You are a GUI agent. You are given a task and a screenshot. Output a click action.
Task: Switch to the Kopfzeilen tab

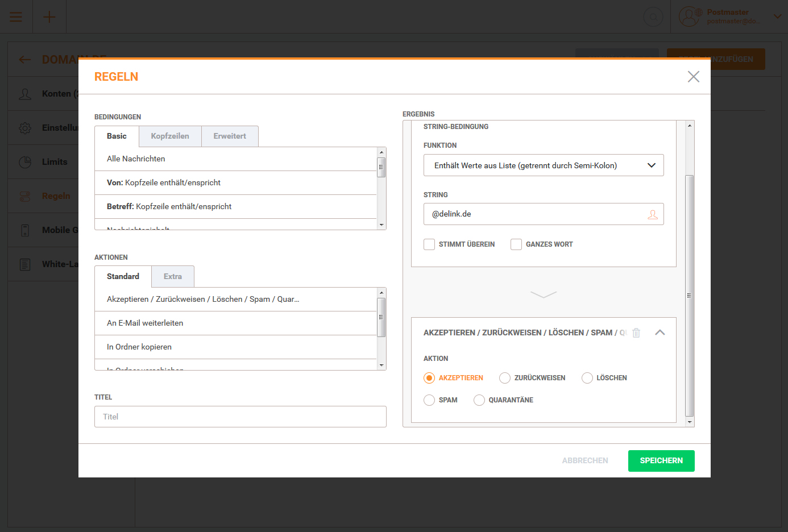click(x=170, y=136)
